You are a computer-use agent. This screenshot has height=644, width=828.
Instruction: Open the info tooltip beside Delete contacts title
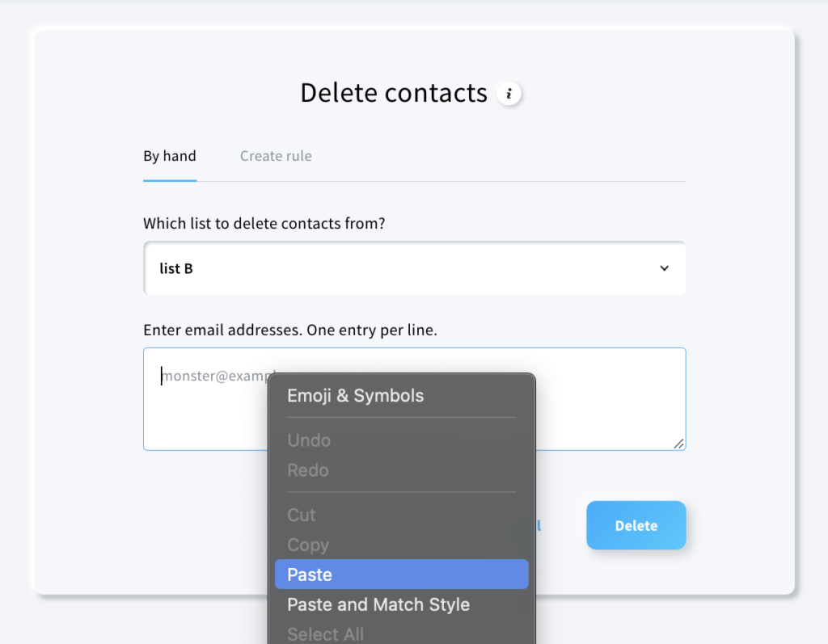509,93
